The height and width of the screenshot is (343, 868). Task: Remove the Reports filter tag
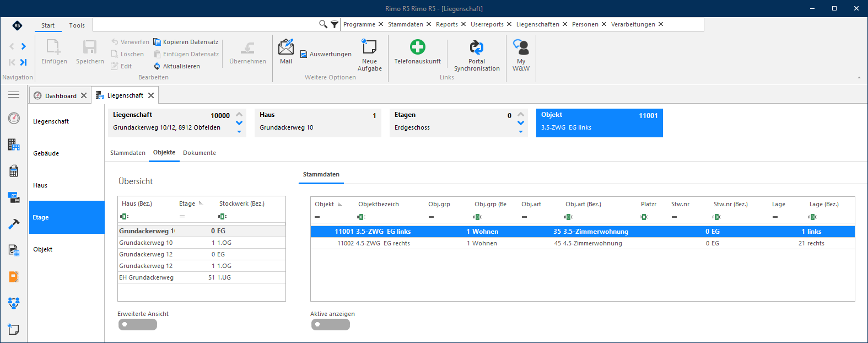[x=463, y=24]
